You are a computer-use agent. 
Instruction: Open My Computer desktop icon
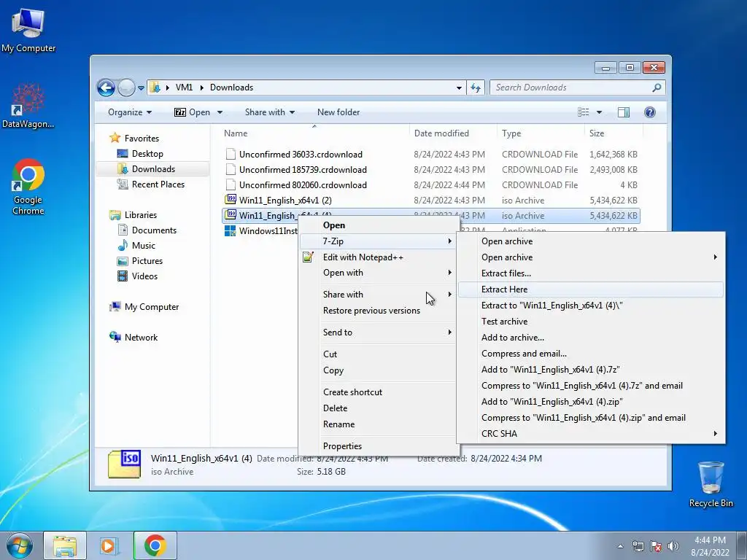tap(28, 29)
